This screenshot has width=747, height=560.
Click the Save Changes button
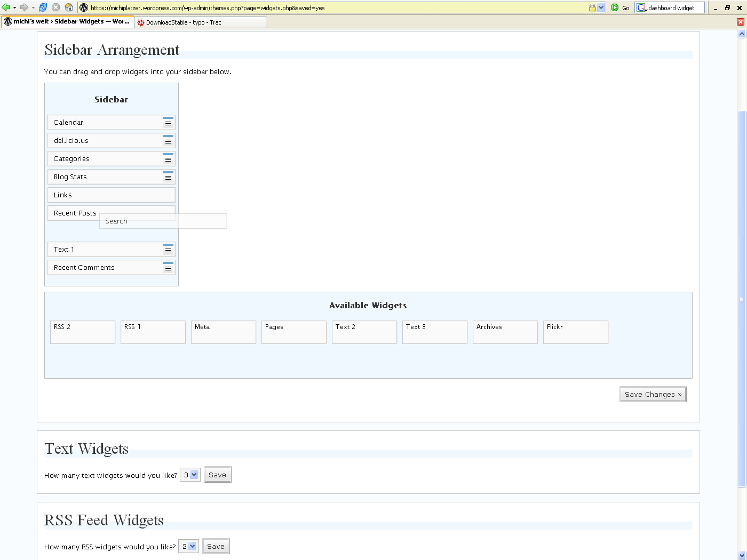click(x=653, y=395)
